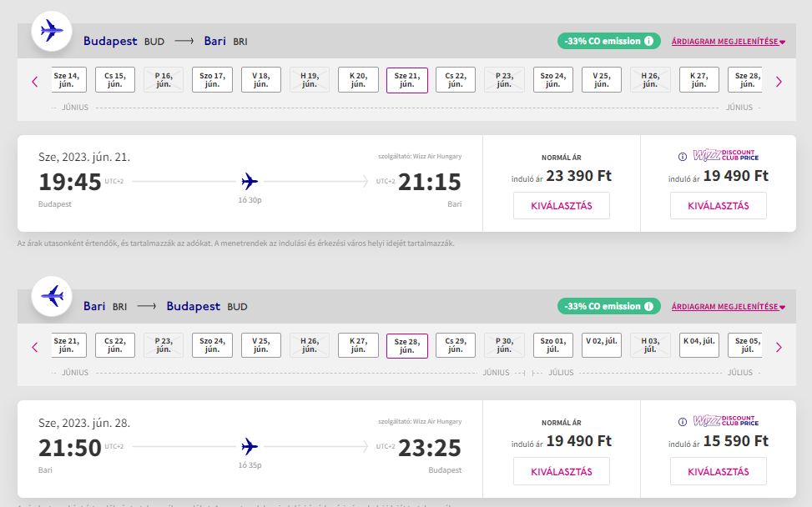Viewport: 812px width, 507px height.
Task: Choose discount price 15 590 Ft Kiválasztás button
Action: [x=718, y=471]
